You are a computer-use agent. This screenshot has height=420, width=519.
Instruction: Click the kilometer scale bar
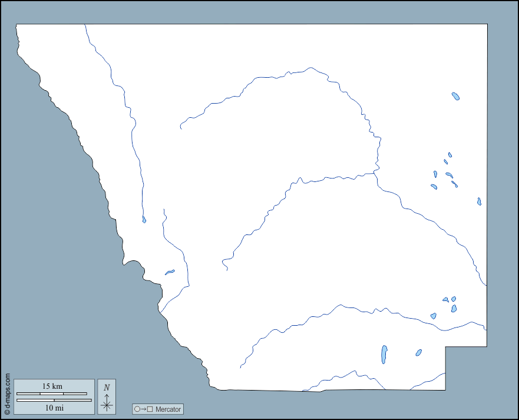coord(52,393)
